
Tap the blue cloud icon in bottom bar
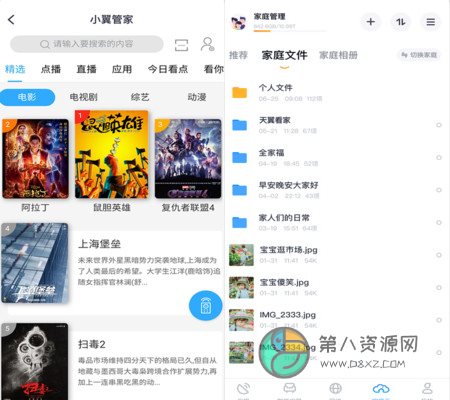tap(381, 388)
